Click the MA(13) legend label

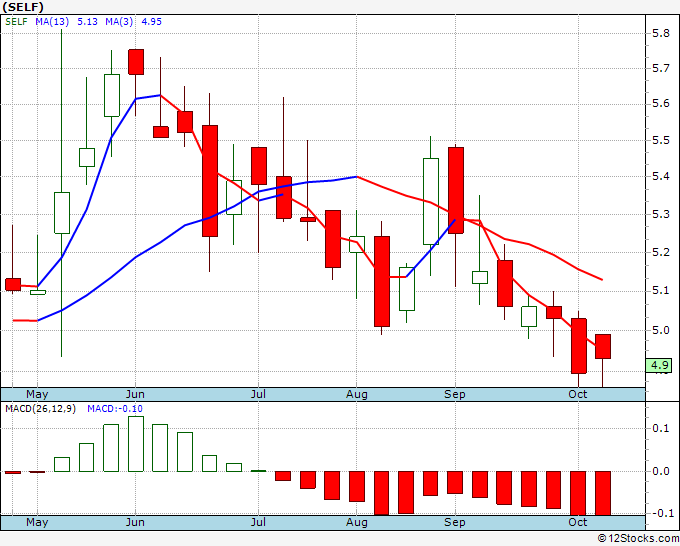point(52,22)
